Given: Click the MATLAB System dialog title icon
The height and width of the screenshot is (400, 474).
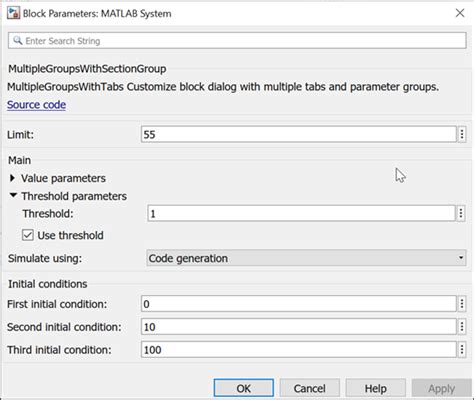Looking at the screenshot, I should (13, 13).
